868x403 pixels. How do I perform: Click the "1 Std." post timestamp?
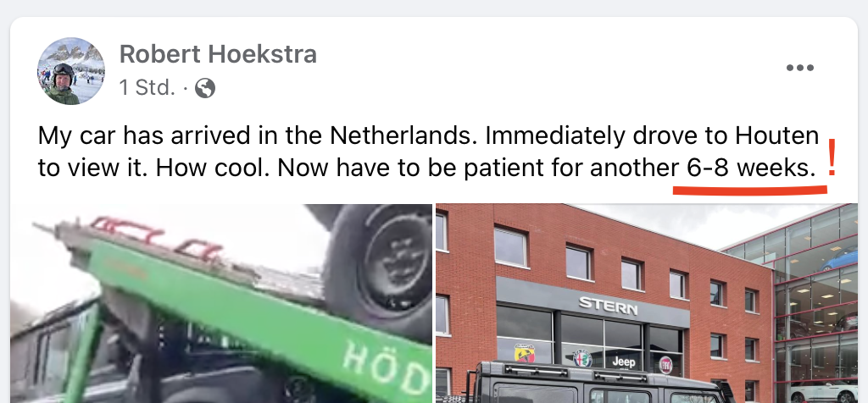[x=147, y=88]
